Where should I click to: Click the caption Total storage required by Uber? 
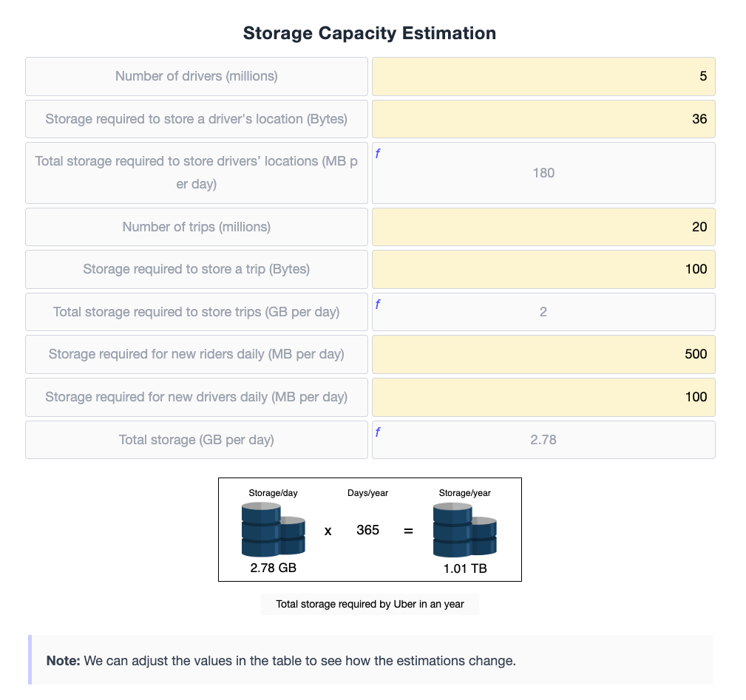point(370,604)
